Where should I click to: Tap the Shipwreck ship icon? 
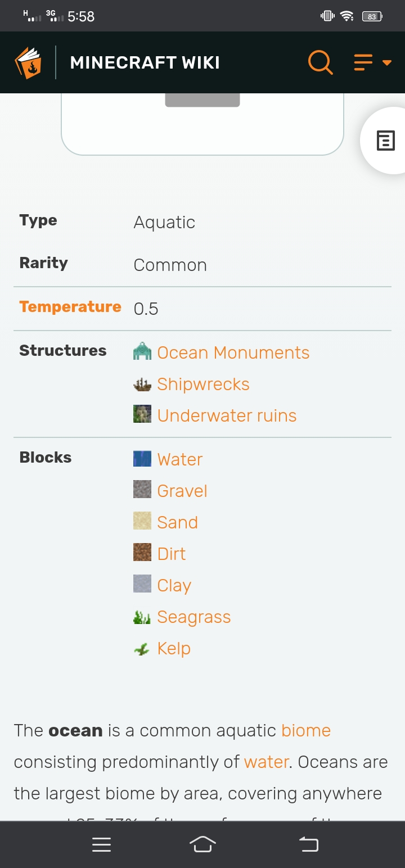tap(142, 384)
